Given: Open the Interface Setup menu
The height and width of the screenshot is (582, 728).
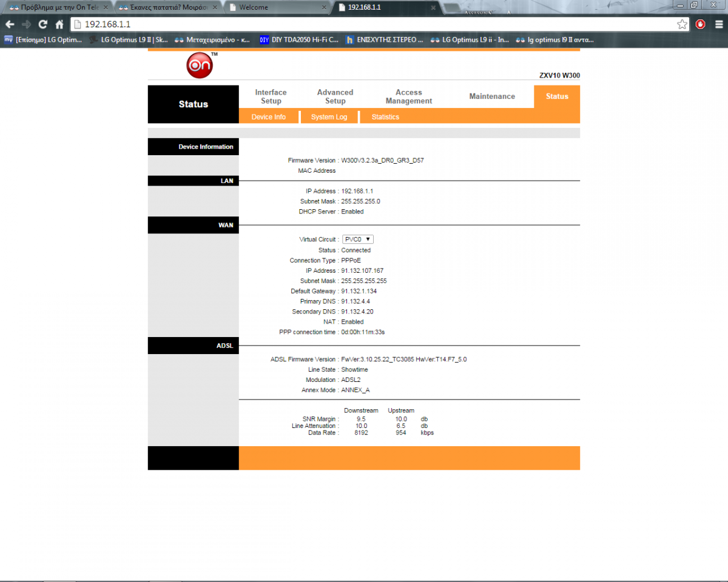Looking at the screenshot, I should click(x=271, y=96).
